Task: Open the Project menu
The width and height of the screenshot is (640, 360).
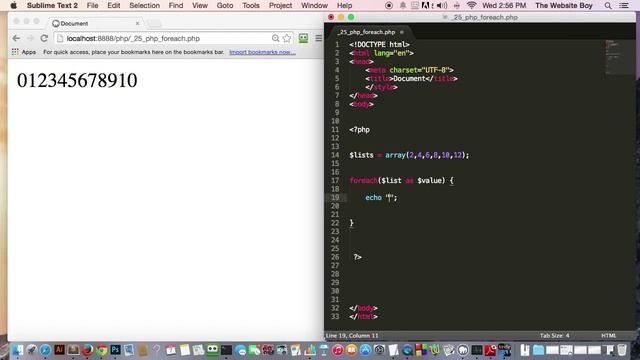Action: pyautogui.click(x=280, y=5)
